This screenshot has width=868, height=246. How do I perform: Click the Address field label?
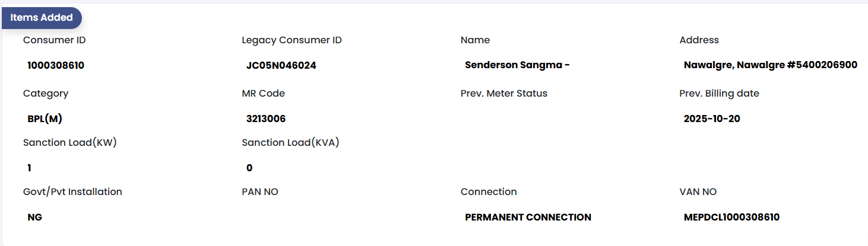click(699, 40)
